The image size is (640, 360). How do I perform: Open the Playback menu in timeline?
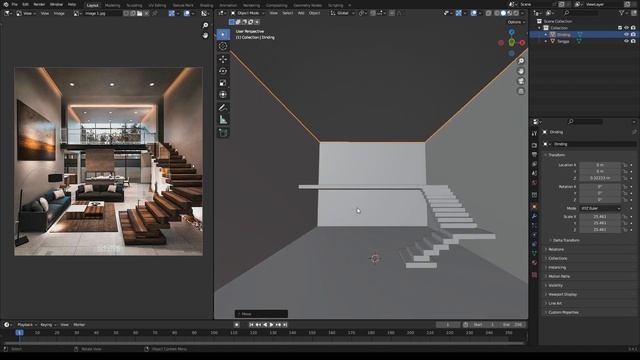point(27,325)
